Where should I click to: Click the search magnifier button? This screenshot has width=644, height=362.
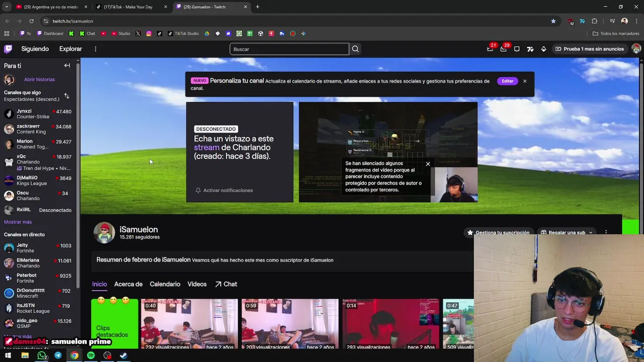[355, 49]
